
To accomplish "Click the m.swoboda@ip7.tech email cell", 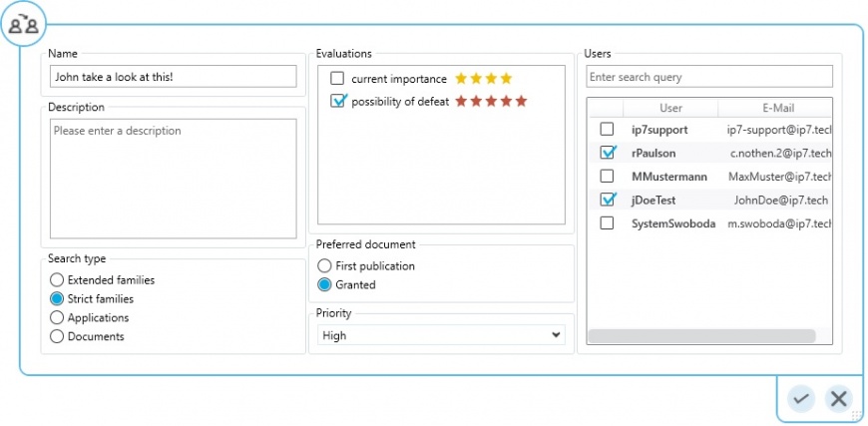I will (779, 224).
